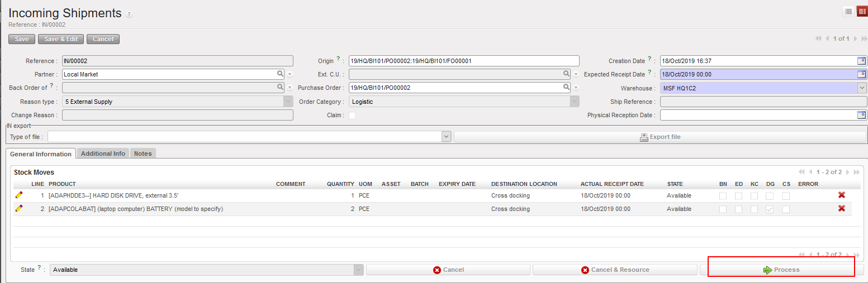Switch to list view icon at top right

point(848,12)
